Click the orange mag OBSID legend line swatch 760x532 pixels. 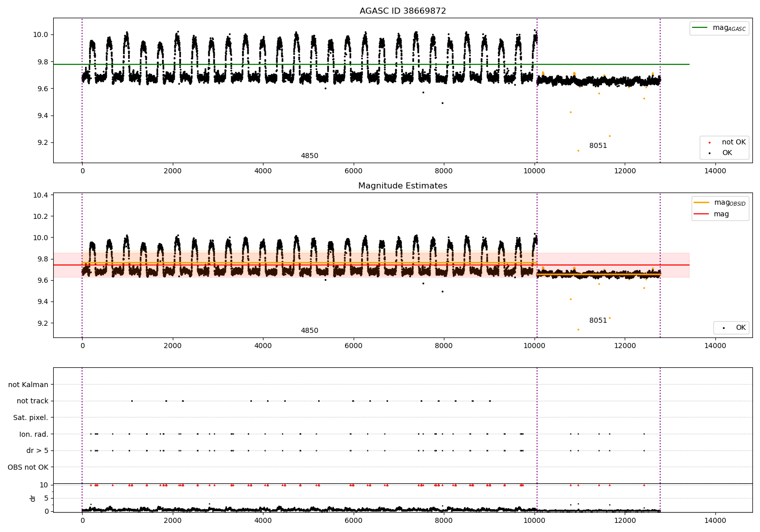[702, 203]
